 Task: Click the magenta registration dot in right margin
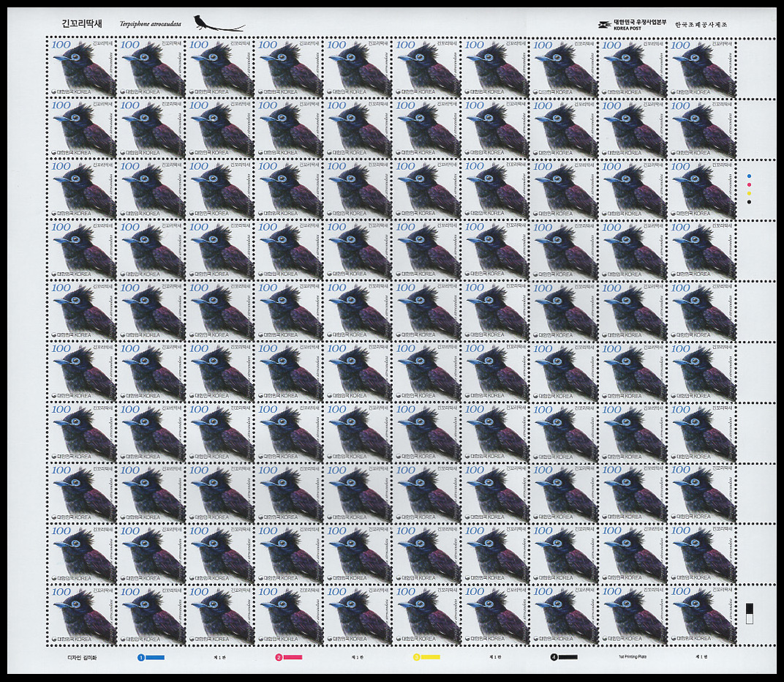(750, 184)
